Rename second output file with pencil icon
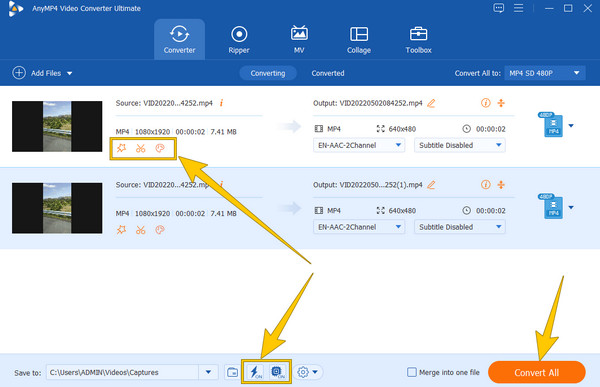600x387 pixels. (x=431, y=185)
